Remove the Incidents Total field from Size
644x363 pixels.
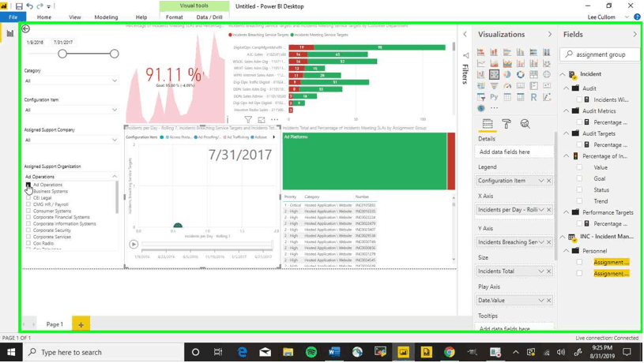549,271
